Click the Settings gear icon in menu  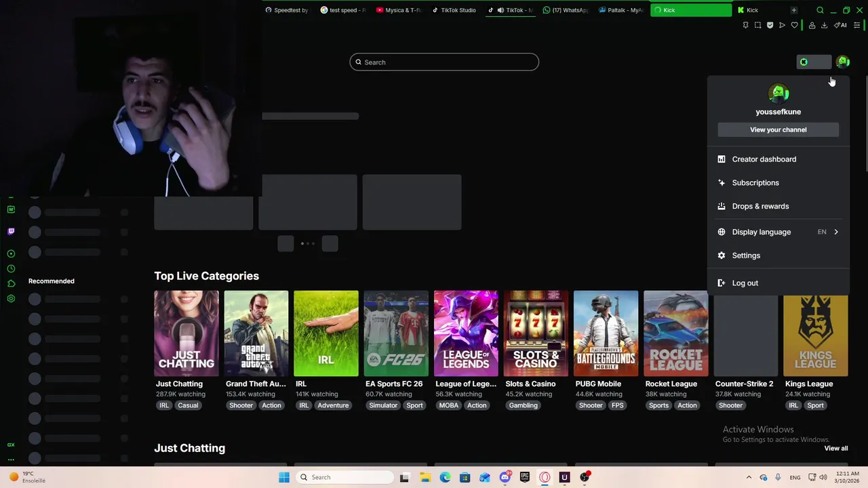(x=722, y=256)
